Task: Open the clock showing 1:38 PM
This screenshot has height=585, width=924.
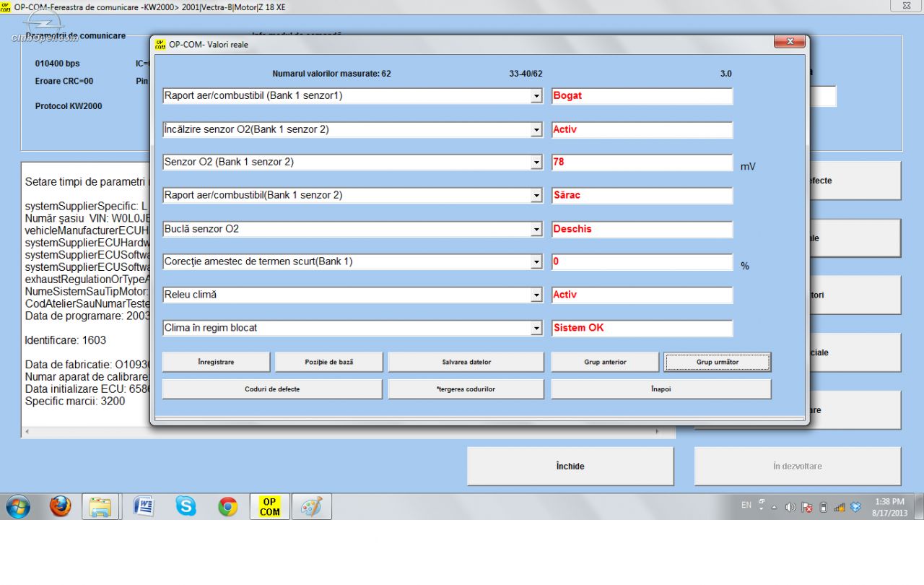Action: tap(889, 507)
